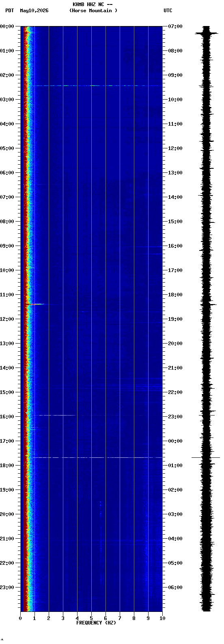Click the 00:00 PDT time label

[7, 26]
